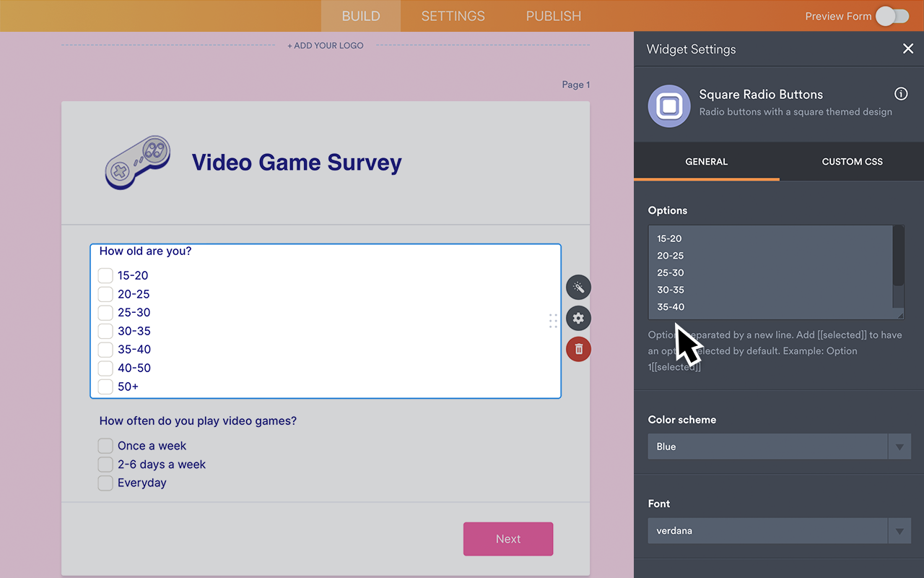Click inside the Options text area
Screen dimensions: 924x578
click(765, 272)
